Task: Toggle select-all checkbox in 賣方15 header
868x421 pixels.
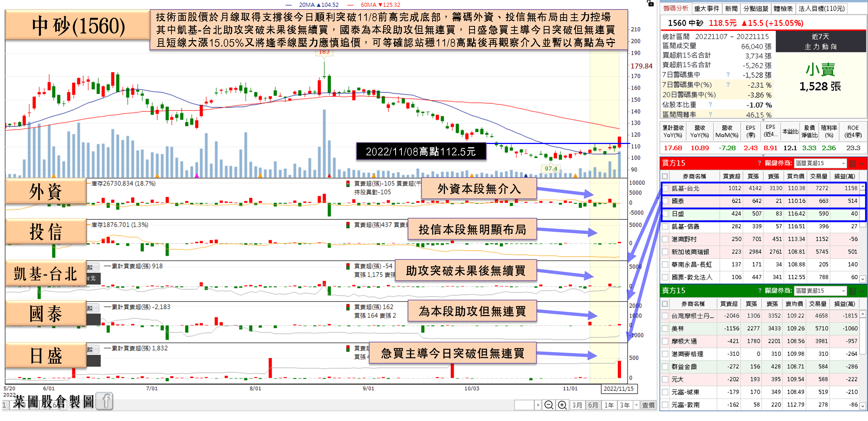Action: (665, 304)
